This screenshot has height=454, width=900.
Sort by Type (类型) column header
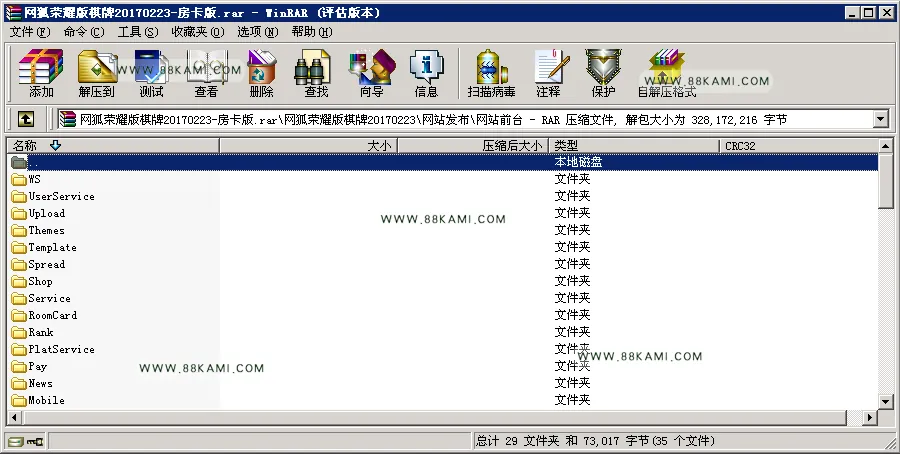tap(634, 146)
